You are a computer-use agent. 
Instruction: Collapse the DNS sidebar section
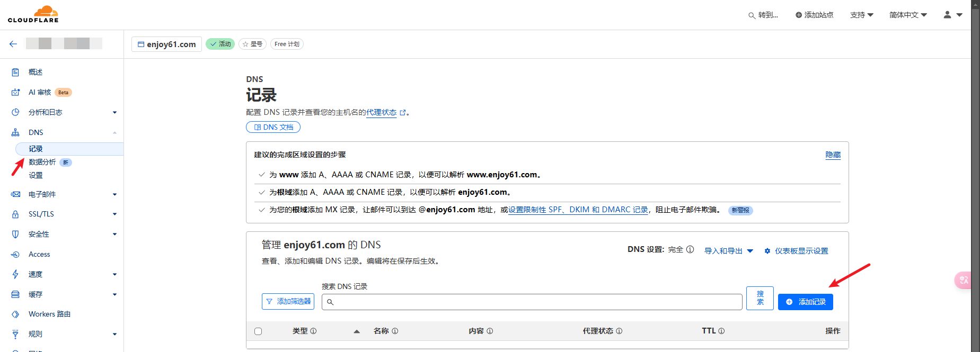114,132
